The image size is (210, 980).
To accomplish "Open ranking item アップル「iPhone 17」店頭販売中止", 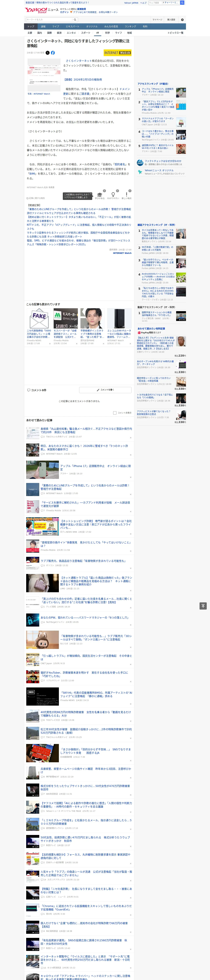I will [x=158, y=90].
